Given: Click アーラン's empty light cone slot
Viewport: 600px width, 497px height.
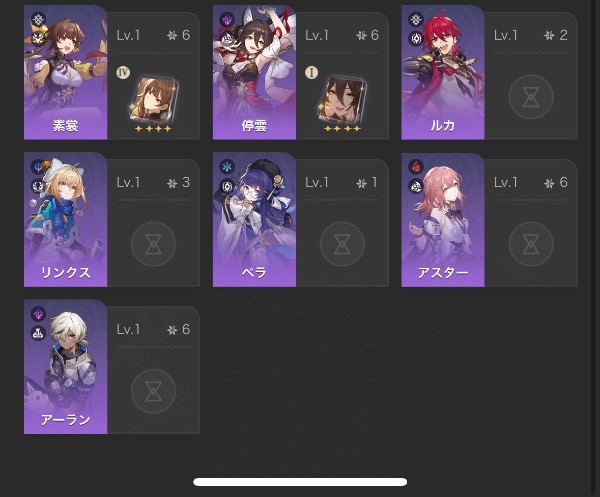Looking at the screenshot, I should pos(153,391).
